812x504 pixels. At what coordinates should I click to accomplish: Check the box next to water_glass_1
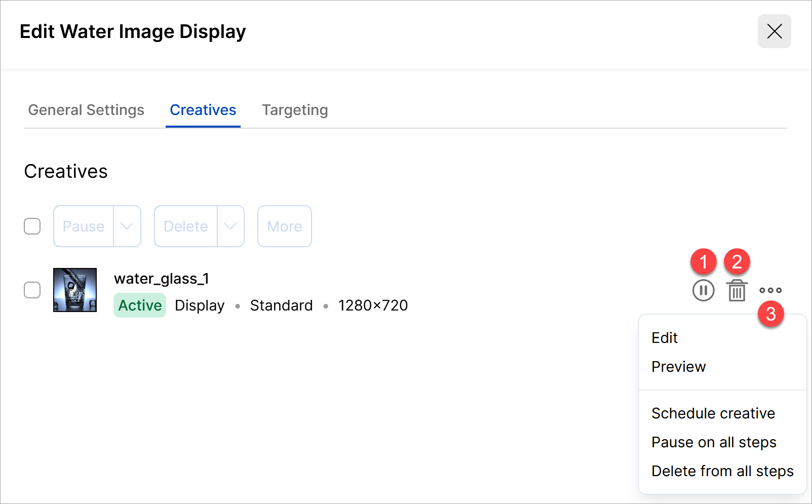tap(32, 290)
